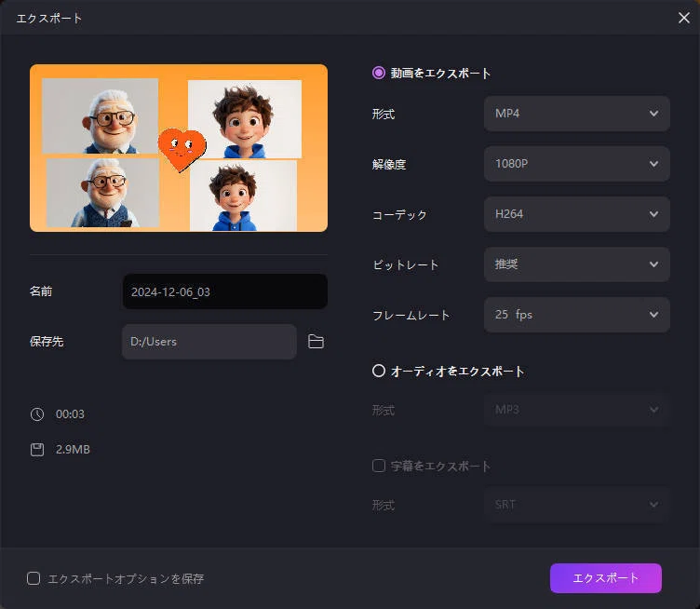Click the video preview thumbnail
The width and height of the screenshot is (700, 609).
pos(179,148)
